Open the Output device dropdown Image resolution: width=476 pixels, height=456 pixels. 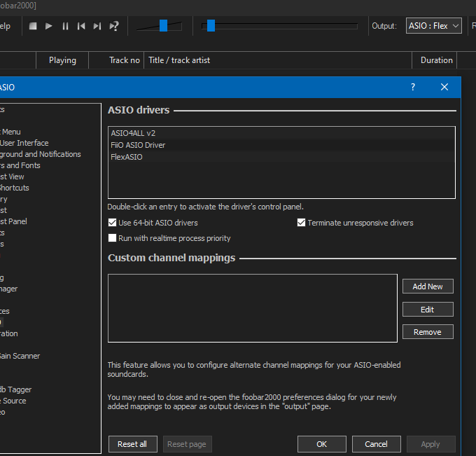click(x=434, y=26)
